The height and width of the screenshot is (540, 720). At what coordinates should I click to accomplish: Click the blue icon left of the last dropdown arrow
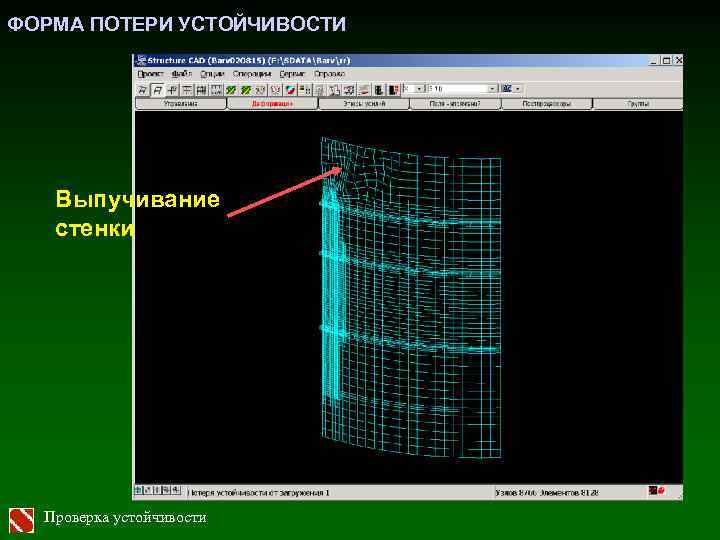point(507,88)
